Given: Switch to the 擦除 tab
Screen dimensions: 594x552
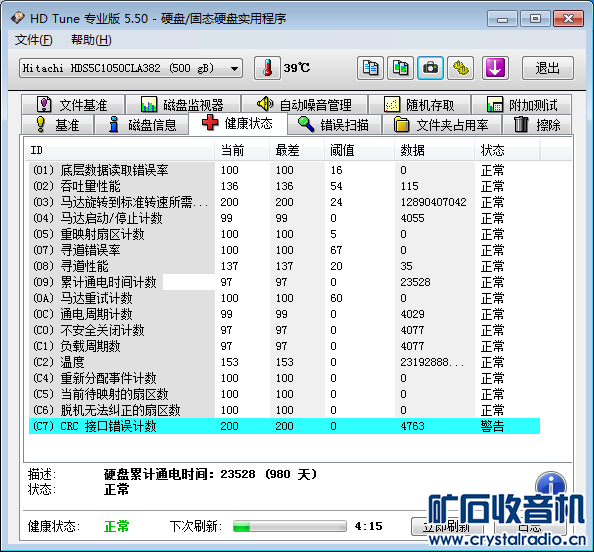Looking at the screenshot, I should pos(537,125).
